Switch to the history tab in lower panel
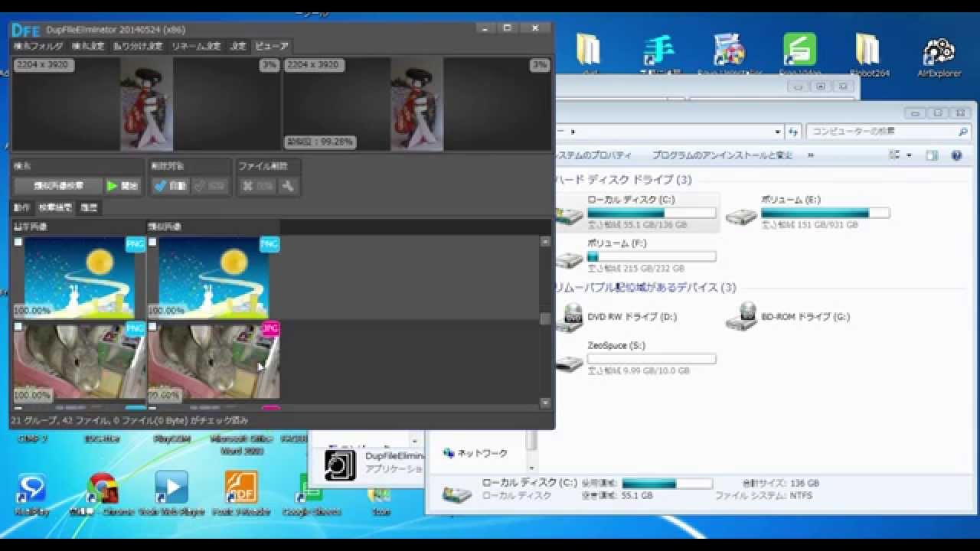Viewport: 980px width, 551px height. [89, 207]
